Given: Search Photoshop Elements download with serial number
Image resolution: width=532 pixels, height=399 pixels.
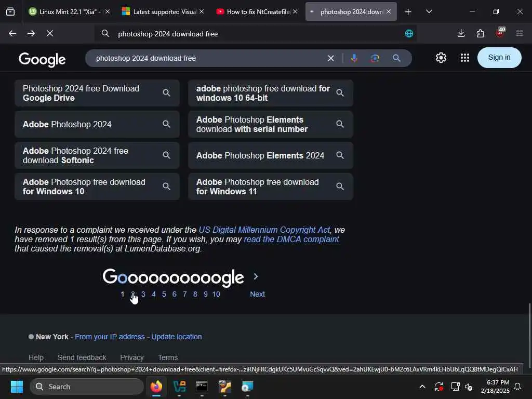Looking at the screenshot, I should click(271, 124).
